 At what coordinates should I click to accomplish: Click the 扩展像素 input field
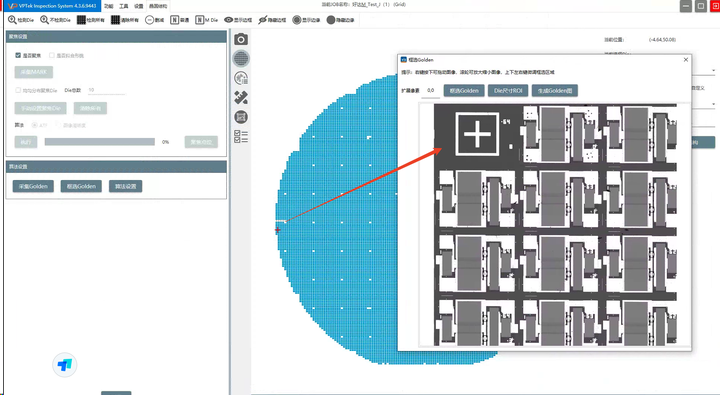coord(431,91)
